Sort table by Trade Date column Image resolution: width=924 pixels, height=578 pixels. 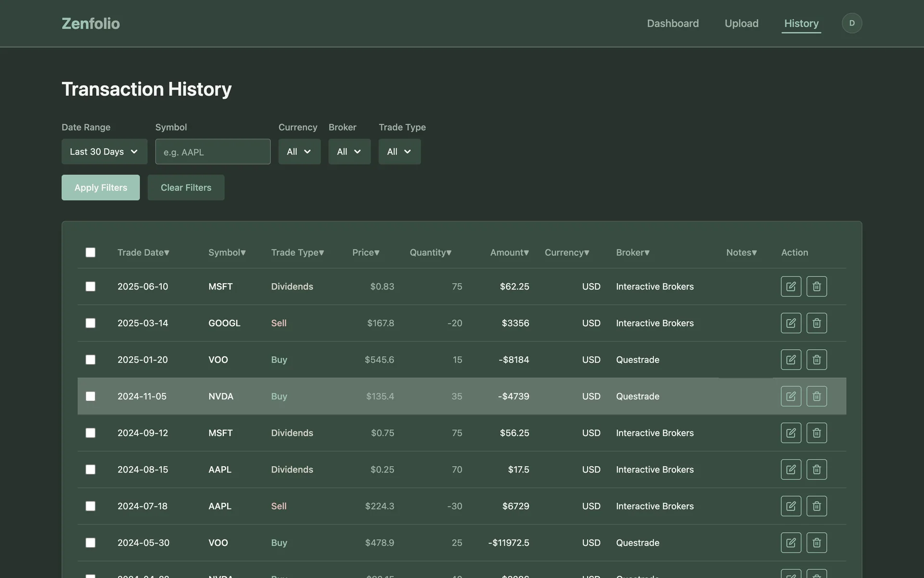coord(143,252)
